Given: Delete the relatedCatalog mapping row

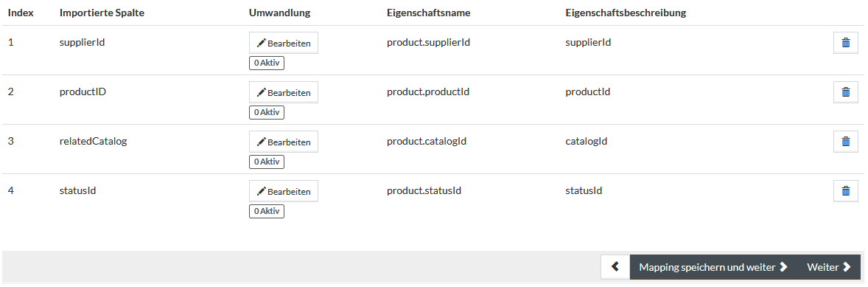Looking at the screenshot, I should coord(845,141).
